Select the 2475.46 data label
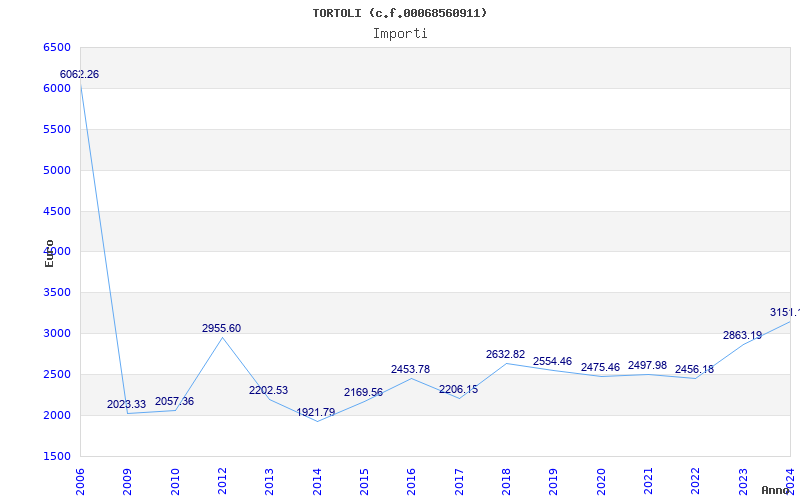This screenshot has width=800, height=500. 601,367
